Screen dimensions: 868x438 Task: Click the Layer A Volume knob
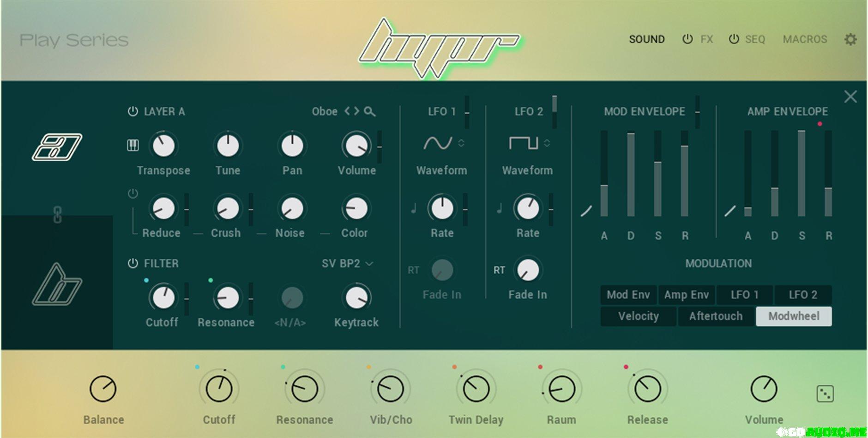[x=356, y=146]
